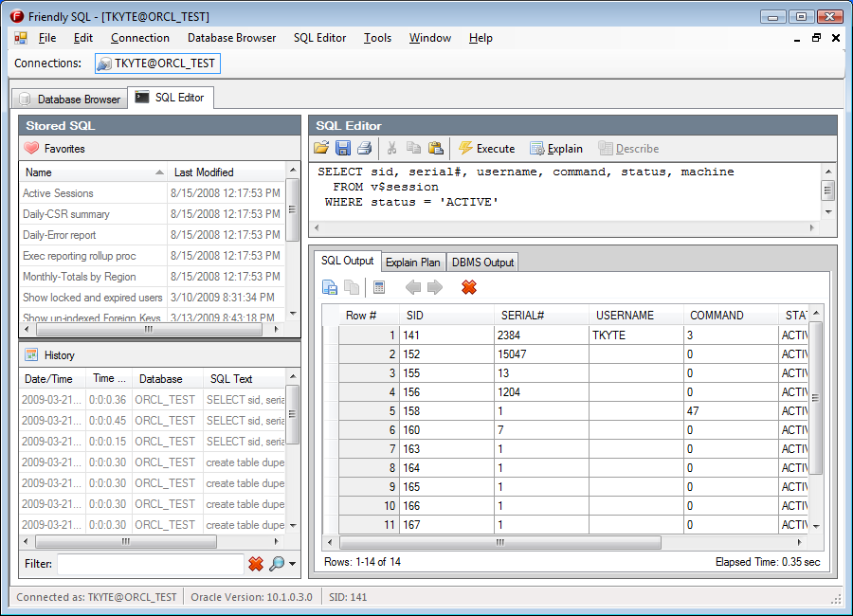This screenshot has height=616, width=853.
Task: Open the Window menu
Action: pyautogui.click(x=430, y=38)
